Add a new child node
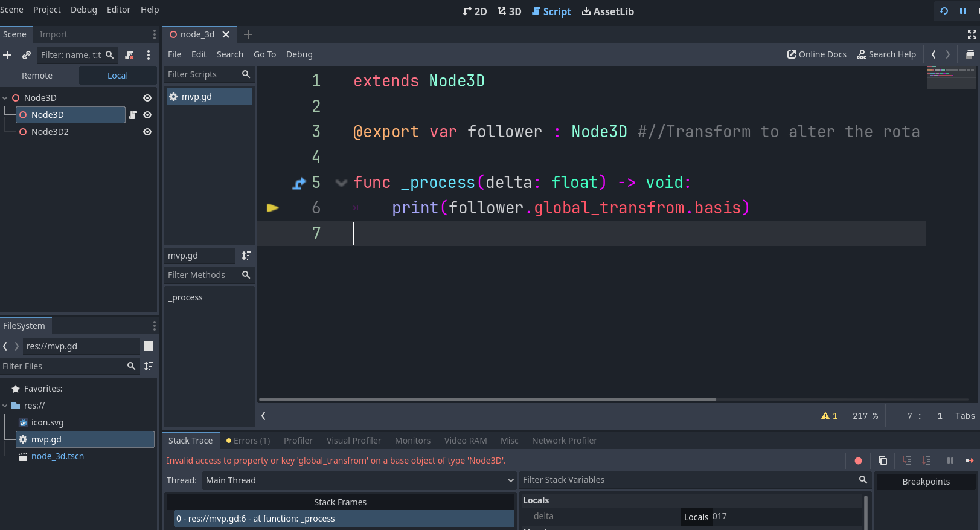 point(7,55)
